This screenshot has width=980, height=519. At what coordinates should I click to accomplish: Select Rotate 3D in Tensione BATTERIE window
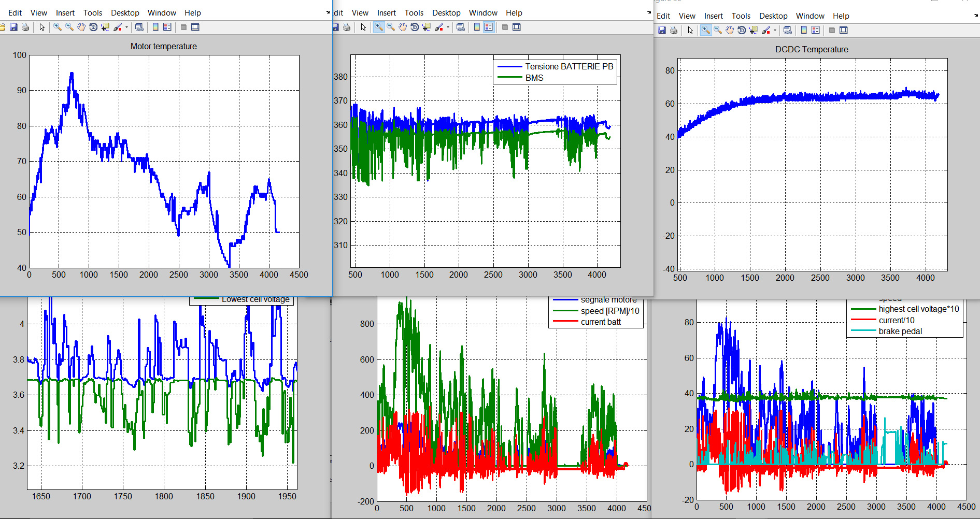(x=415, y=27)
